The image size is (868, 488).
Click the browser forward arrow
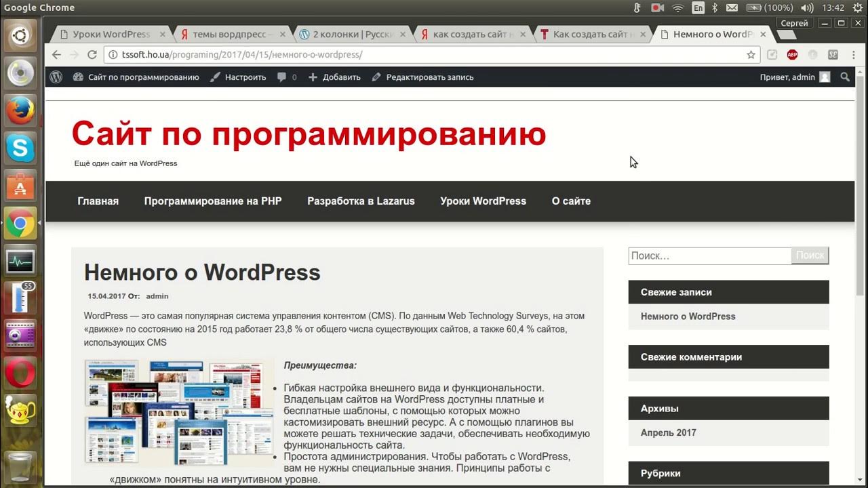[75, 55]
